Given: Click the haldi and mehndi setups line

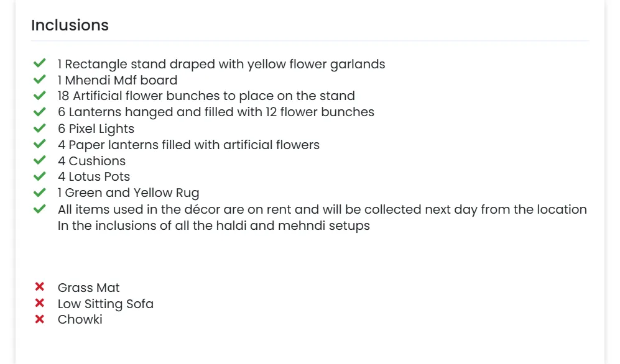Looking at the screenshot, I should [213, 225].
